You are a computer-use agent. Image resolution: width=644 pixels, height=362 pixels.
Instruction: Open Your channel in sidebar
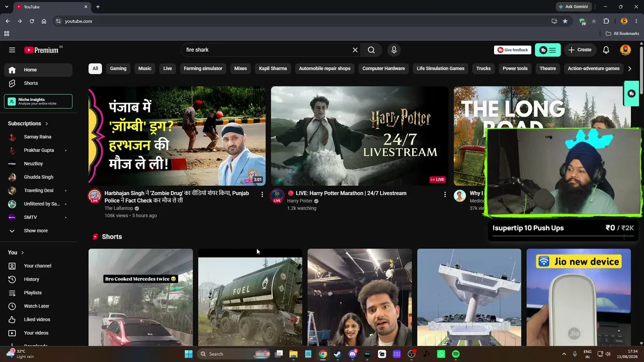tap(38, 266)
